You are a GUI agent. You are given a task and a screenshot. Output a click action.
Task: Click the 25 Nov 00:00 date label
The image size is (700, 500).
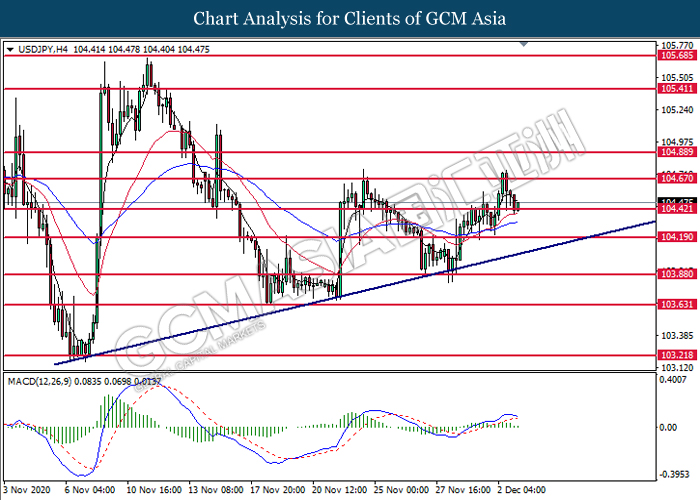coord(401,490)
